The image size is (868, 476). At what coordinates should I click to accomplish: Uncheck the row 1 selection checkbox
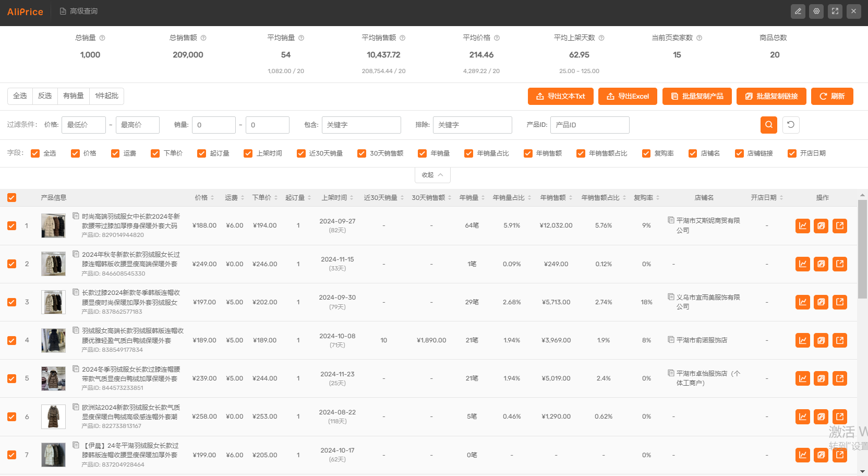coord(11,226)
